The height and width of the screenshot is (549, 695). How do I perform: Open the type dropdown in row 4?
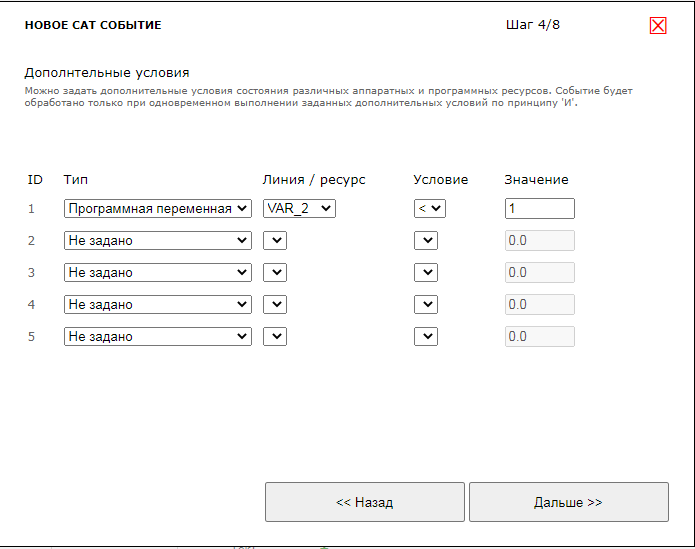pos(157,304)
